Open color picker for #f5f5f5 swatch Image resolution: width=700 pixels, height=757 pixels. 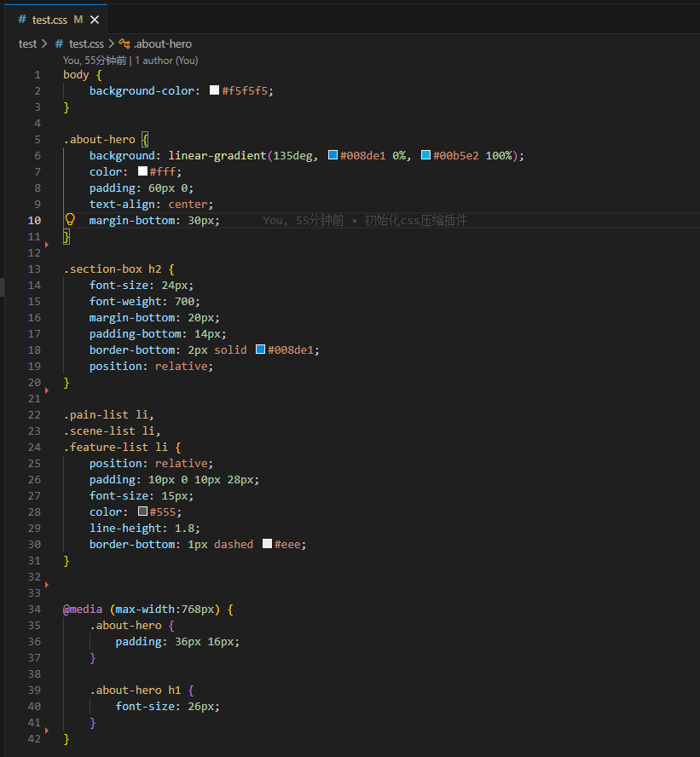(x=214, y=90)
